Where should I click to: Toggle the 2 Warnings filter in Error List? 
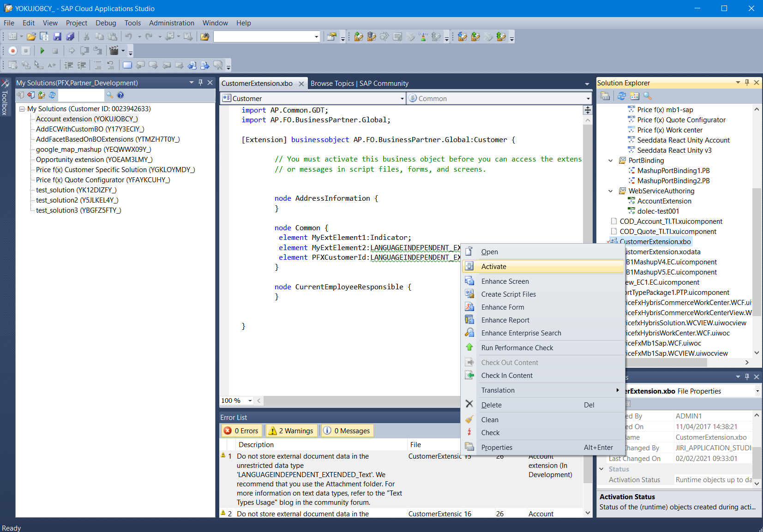pos(291,430)
